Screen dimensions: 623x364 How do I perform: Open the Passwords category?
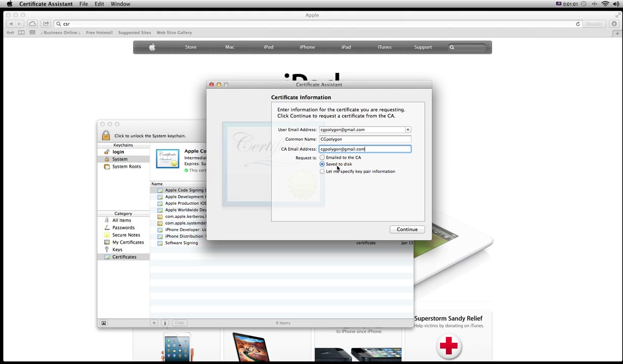click(x=123, y=227)
